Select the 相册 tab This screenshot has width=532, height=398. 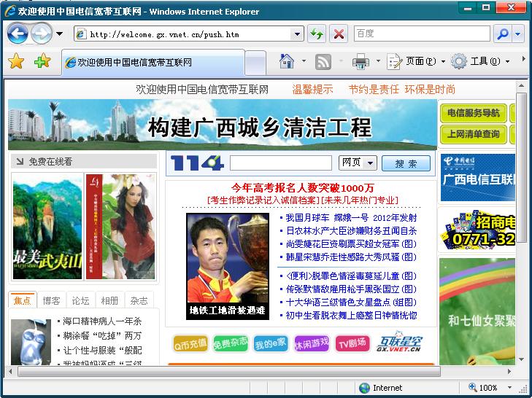109,300
